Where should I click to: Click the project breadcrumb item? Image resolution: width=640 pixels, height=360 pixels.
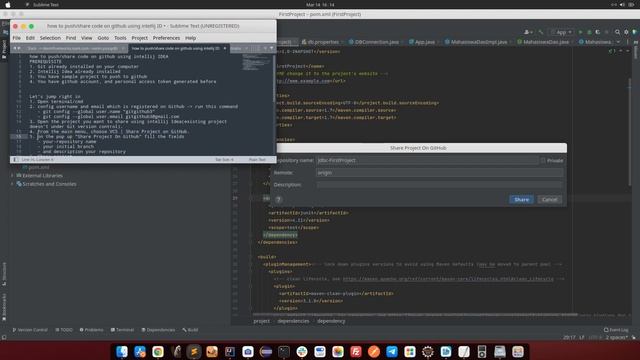(262, 321)
